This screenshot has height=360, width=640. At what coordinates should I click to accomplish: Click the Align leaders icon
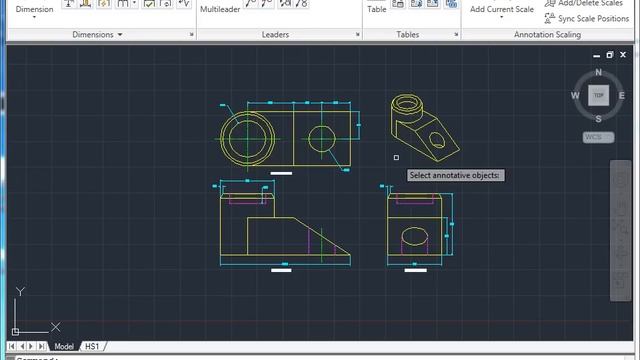coord(285,4)
